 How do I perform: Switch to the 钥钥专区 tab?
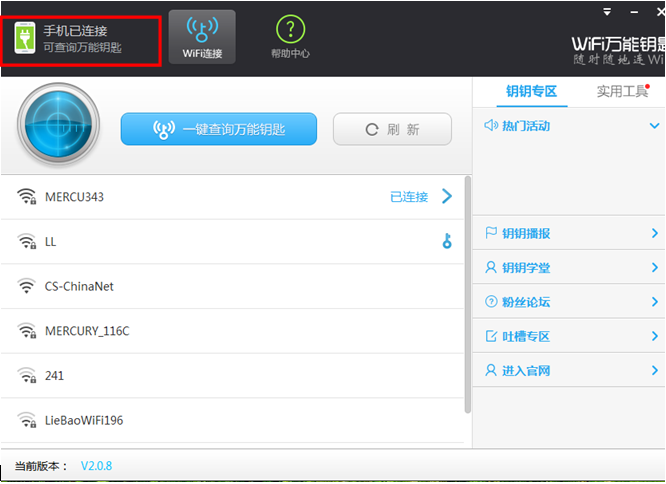[x=531, y=91]
